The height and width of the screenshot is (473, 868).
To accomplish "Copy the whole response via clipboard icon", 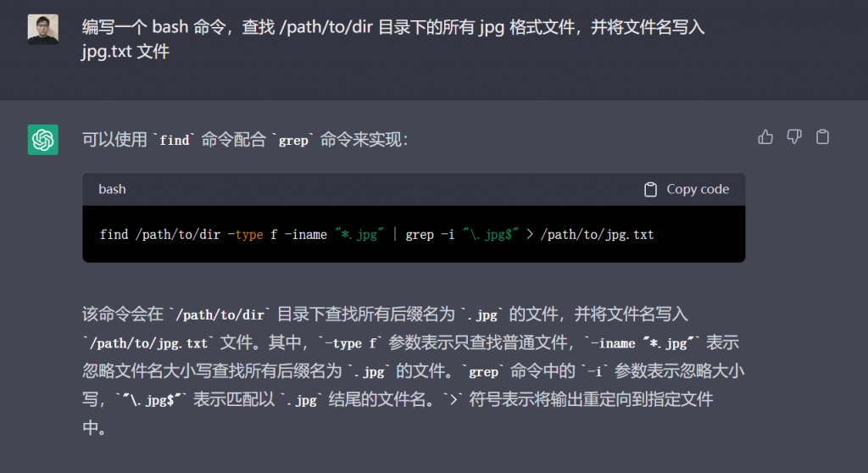I will (822, 136).
